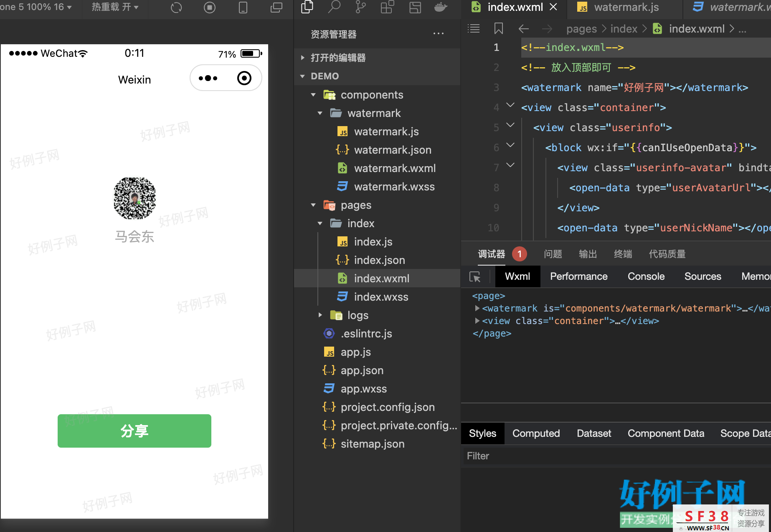The image size is (771, 532).
Task: Click the green share button
Action: tap(134, 431)
